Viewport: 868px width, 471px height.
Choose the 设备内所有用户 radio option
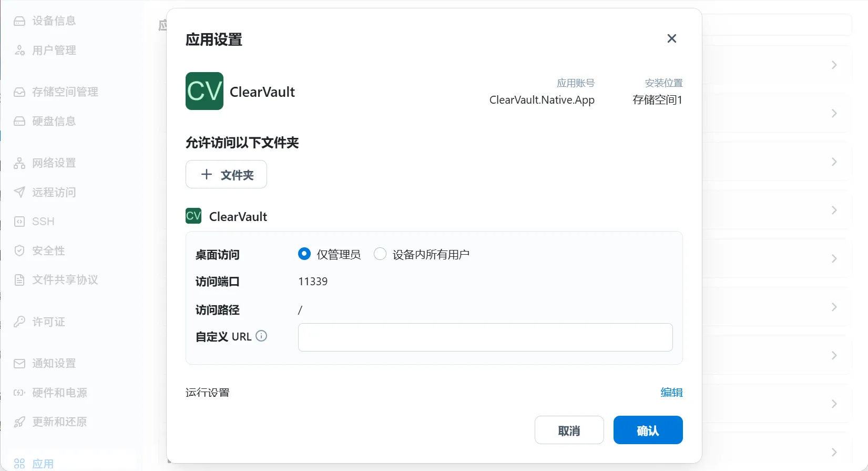coord(380,254)
